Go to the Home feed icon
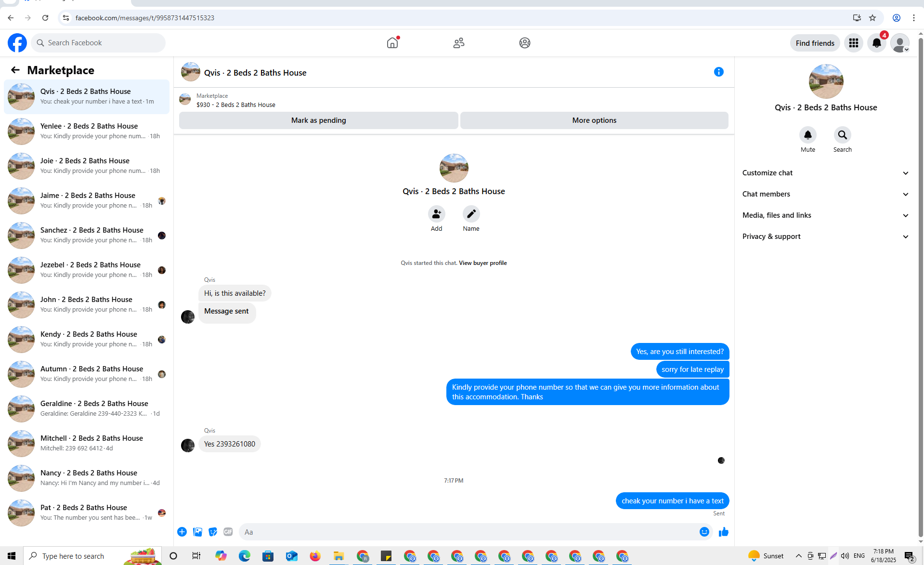 tap(392, 43)
